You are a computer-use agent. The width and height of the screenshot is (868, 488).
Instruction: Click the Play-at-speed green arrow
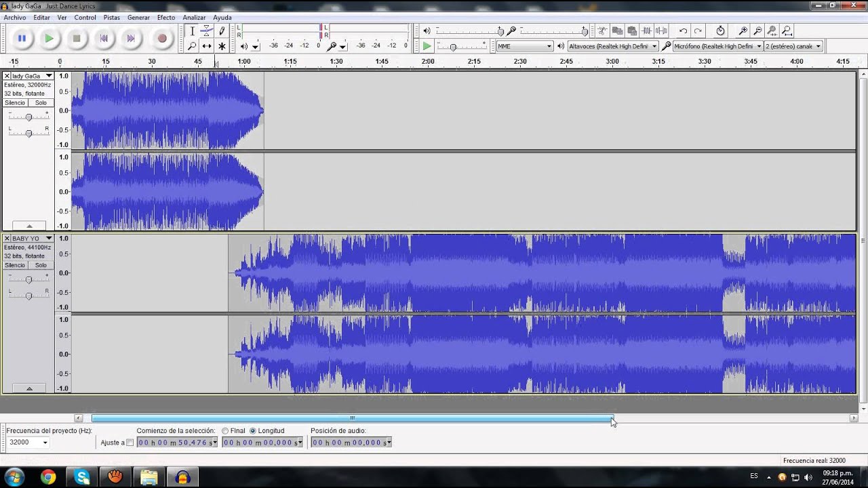[x=427, y=46]
